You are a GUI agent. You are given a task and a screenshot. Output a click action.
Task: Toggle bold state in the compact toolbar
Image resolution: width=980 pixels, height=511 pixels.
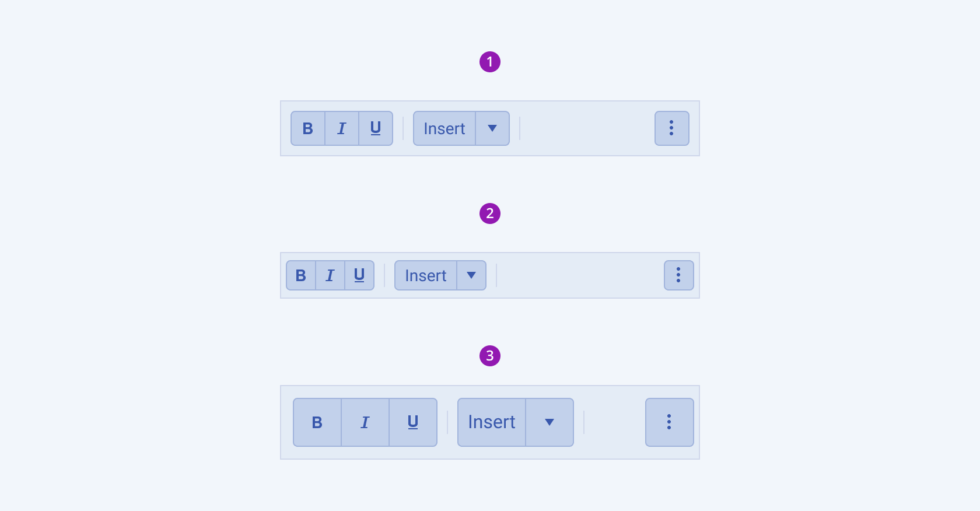click(300, 275)
